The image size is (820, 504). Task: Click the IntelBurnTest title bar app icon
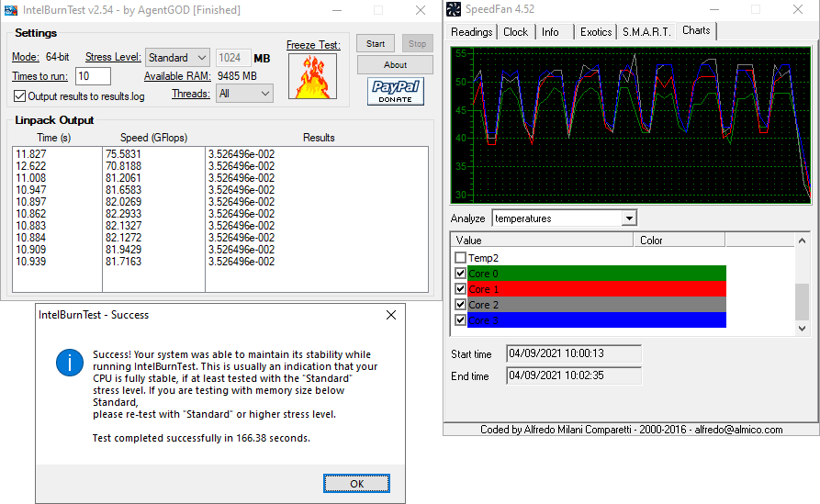pyautogui.click(x=11, y=10)
